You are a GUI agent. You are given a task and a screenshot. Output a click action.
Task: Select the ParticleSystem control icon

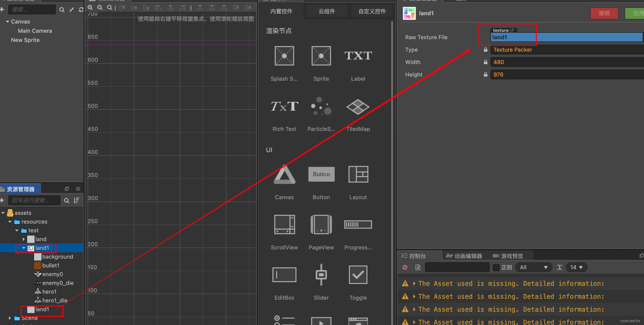point(321,106)
